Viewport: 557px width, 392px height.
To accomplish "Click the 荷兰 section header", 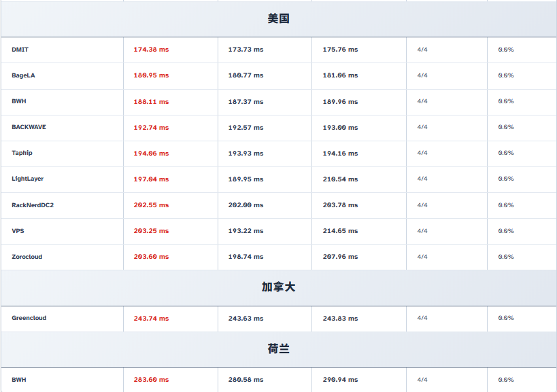I will (x=278, y=349).
